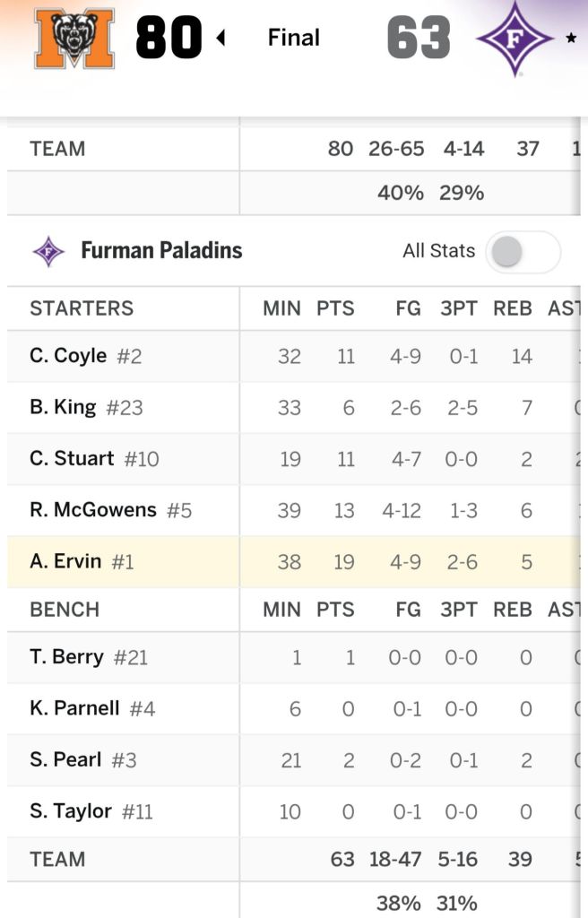Select C. Stuart #10 player row
The width and height of the screenshot is (588, 918).
94,459
